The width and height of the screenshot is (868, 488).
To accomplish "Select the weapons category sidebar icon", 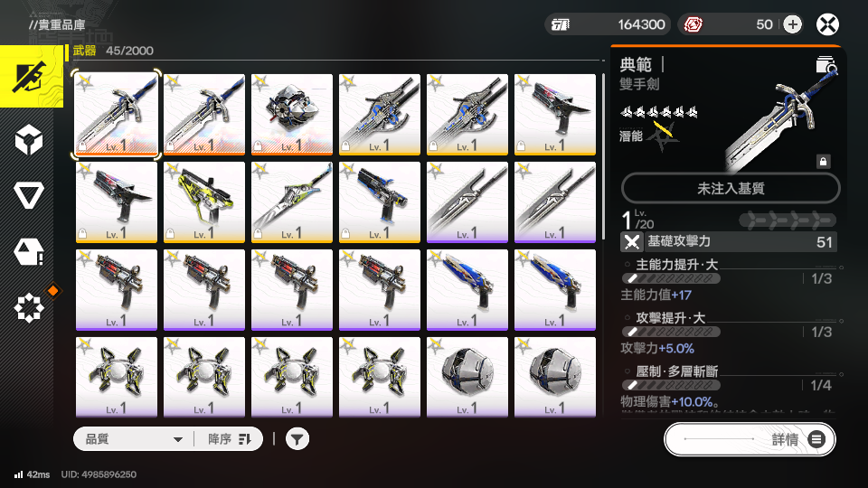I will (x=31, y=77).
